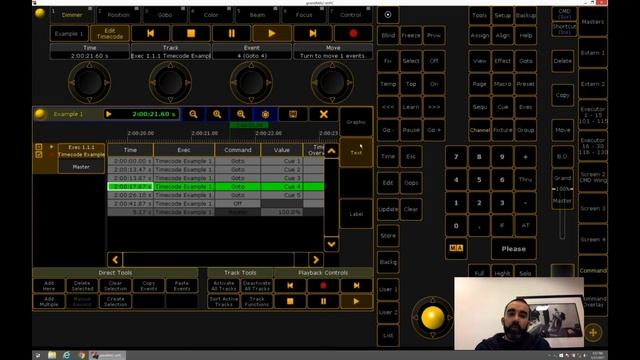Click left arrow on the Event encoder
640x360 pixels.
pos(234,82)
